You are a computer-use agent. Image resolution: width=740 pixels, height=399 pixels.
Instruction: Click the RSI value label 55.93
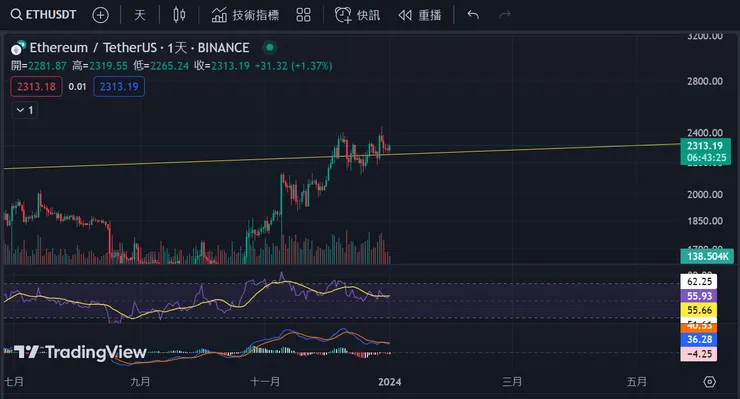tap(699, 296)
